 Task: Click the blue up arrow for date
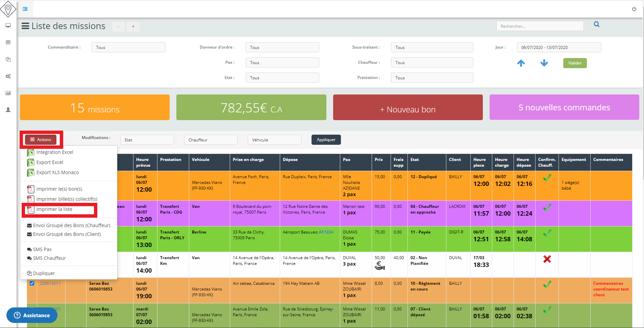click(521, 63)
